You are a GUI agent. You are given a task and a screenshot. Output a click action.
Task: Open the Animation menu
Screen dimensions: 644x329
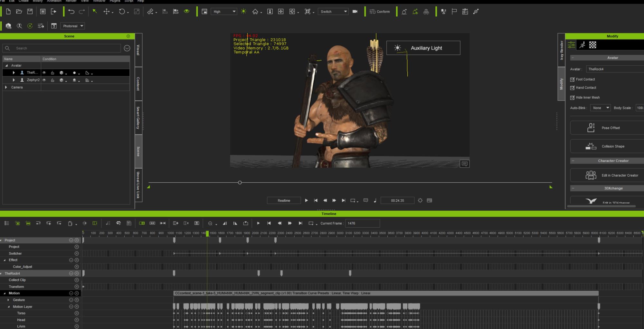tap(54, 1)
